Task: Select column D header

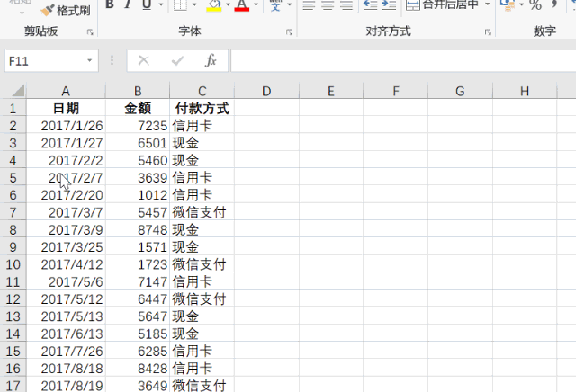Action: pyautogui.click(x=266, y=91)
